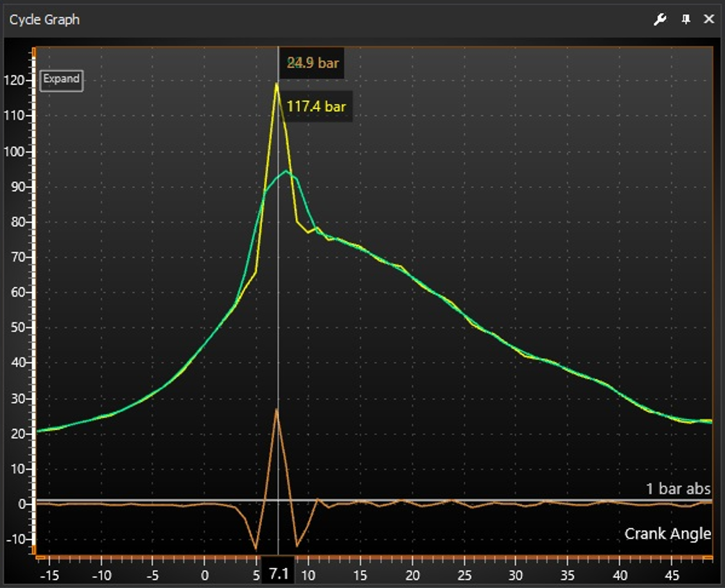Click the Cycle Graph panel title

pyautogui.click(x=44, y=20)
